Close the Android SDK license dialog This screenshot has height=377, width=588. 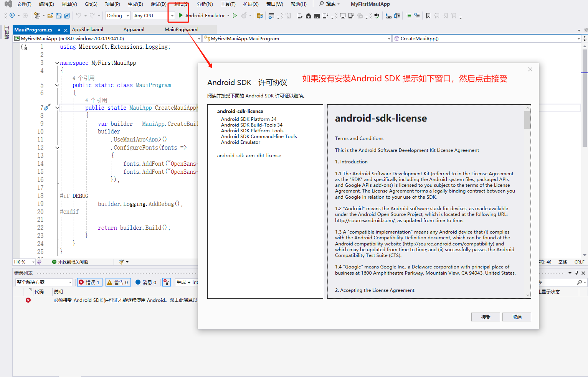(530, 69)
